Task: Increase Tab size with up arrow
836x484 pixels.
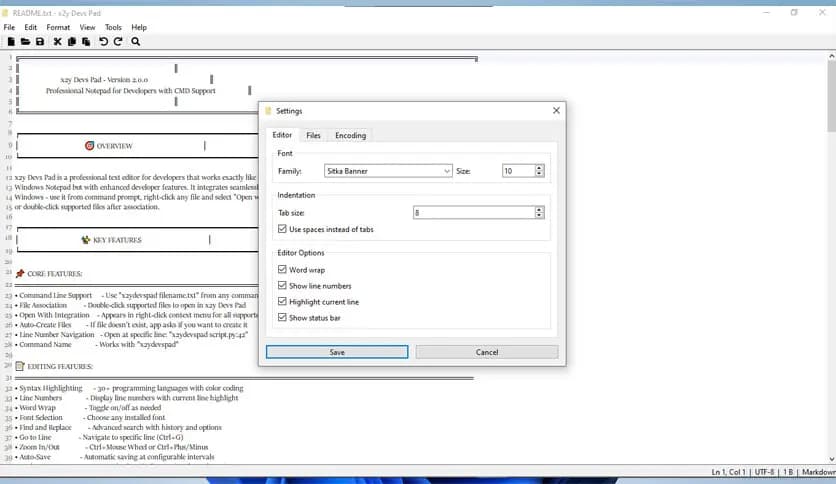Action: tap(540, 209)
